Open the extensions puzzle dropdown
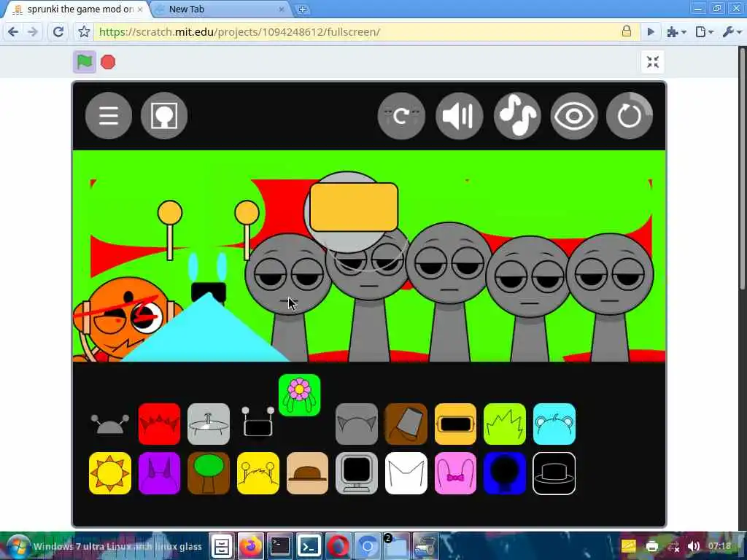747x560 pixels. click(677, 32)
